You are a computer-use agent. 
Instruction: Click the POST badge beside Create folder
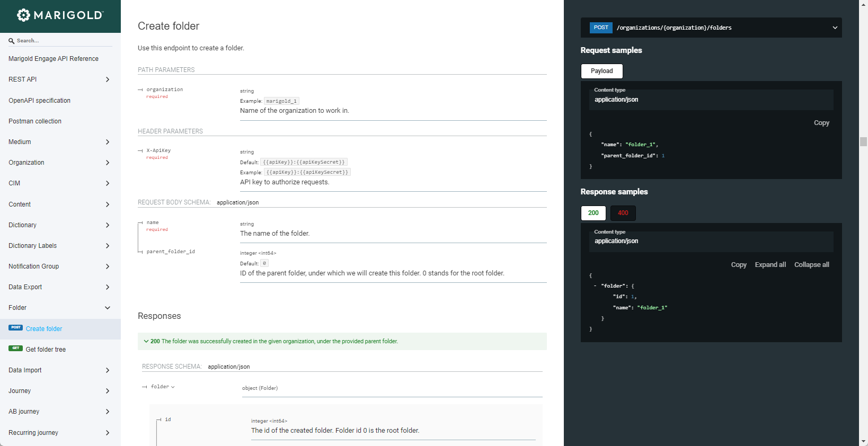tap(15, 328)
